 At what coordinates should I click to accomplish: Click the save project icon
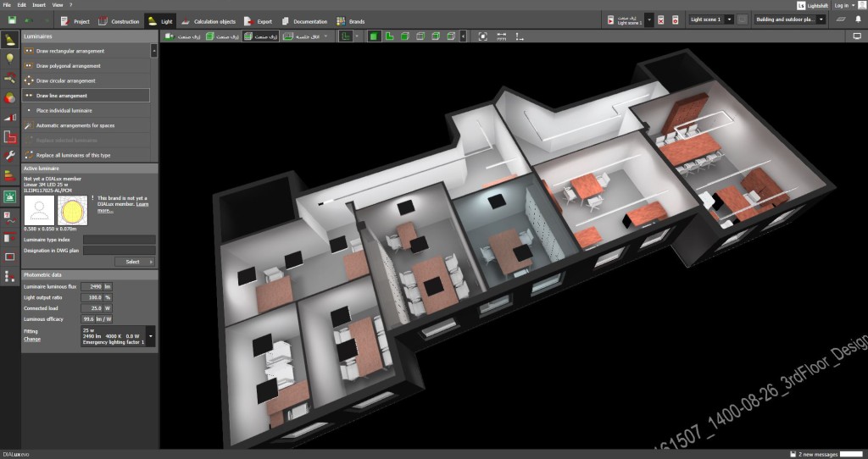pyautogui.click(x=11, y=19)
